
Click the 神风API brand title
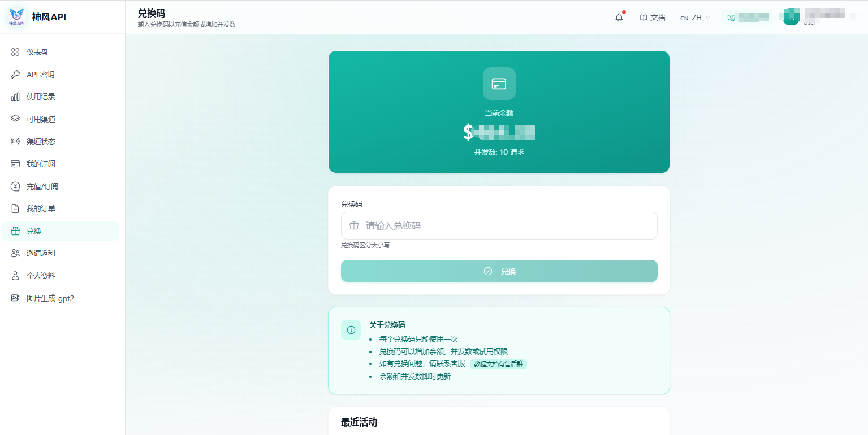pos(49,17)
